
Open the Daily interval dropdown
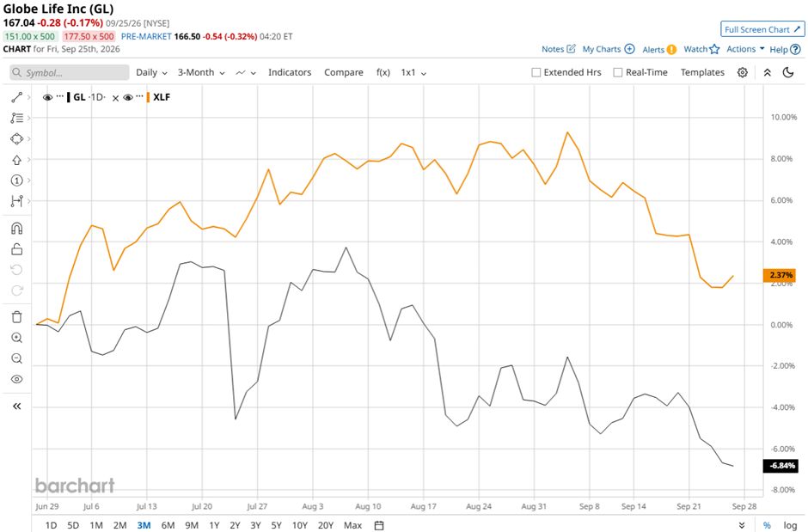pyautogui.click(x=151, y=72)
